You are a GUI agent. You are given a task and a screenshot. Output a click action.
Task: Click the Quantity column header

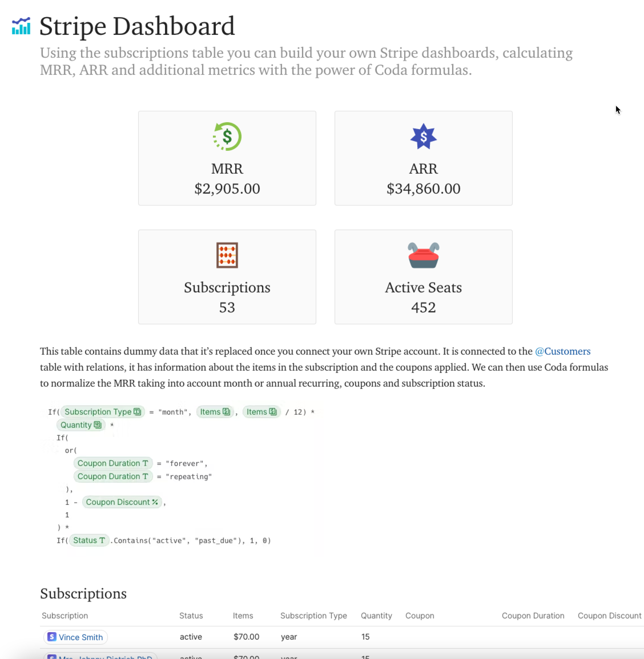376,615
